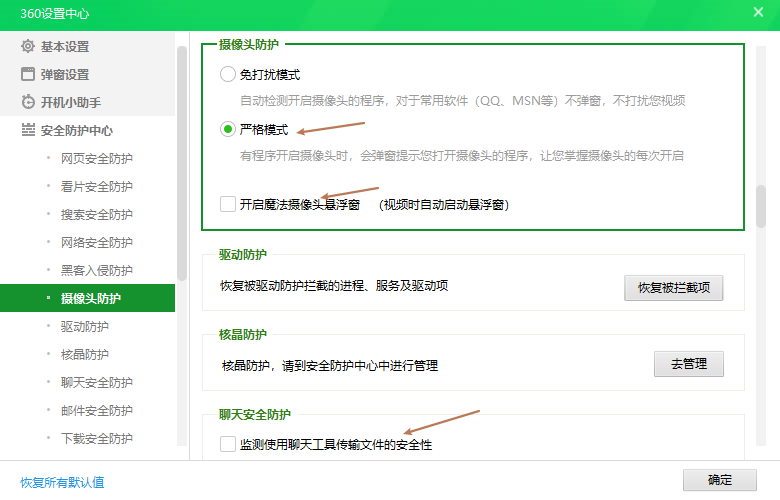The width and height of the screenshot is (780, 500).
Task: Click 核晶防护 management description text
Action: (x=330, y=366)
